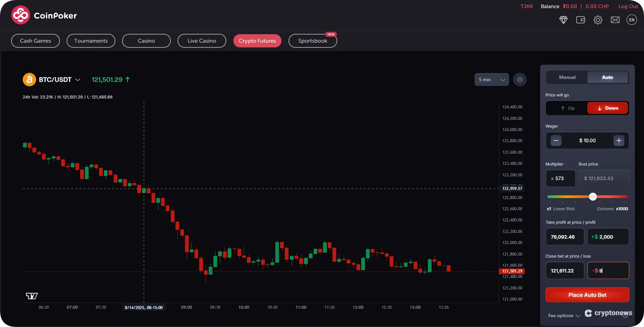Click the EN language selector icon

point(632,20)
